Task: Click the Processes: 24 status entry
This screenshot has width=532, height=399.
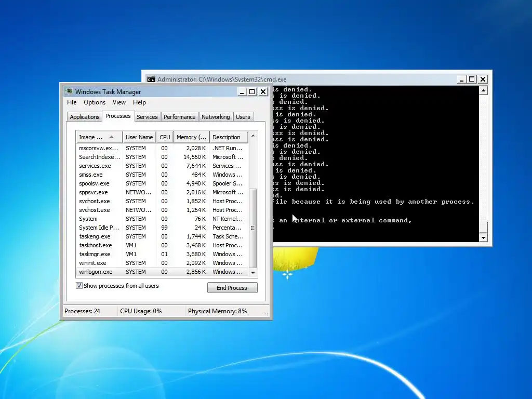Action: (x=83, y=311)
